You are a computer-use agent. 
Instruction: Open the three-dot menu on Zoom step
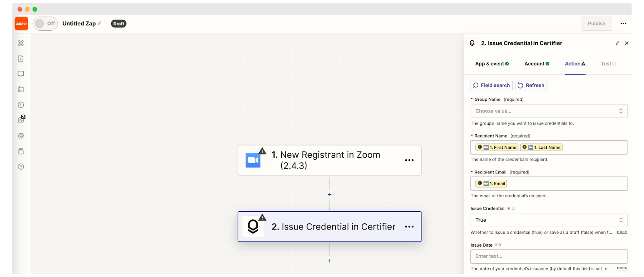pyautogui.click(x=409, y=160)
